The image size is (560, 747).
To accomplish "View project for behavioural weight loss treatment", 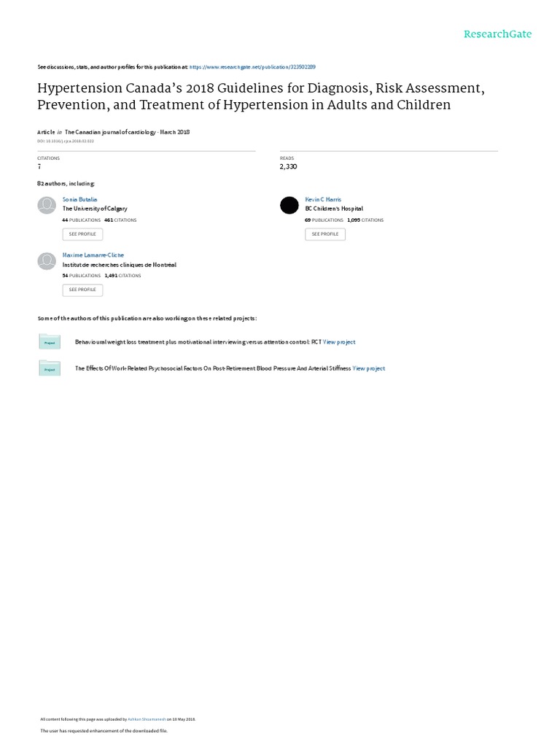I will pyautogui.click(x=339, y=342).
